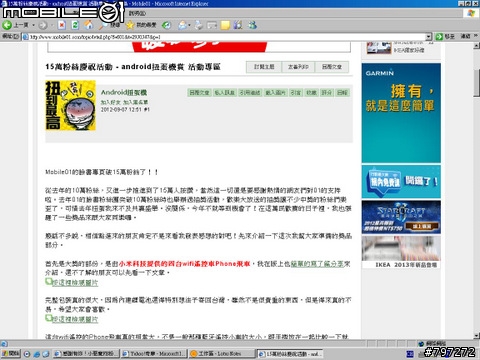Click the quote-reply green post button

(x=250, y=93)
